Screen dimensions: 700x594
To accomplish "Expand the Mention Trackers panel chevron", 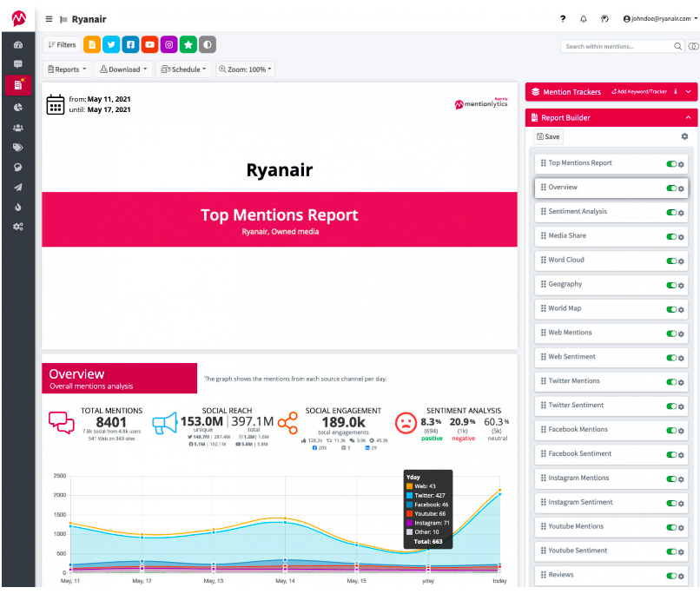I will click(x=689, y=91).
